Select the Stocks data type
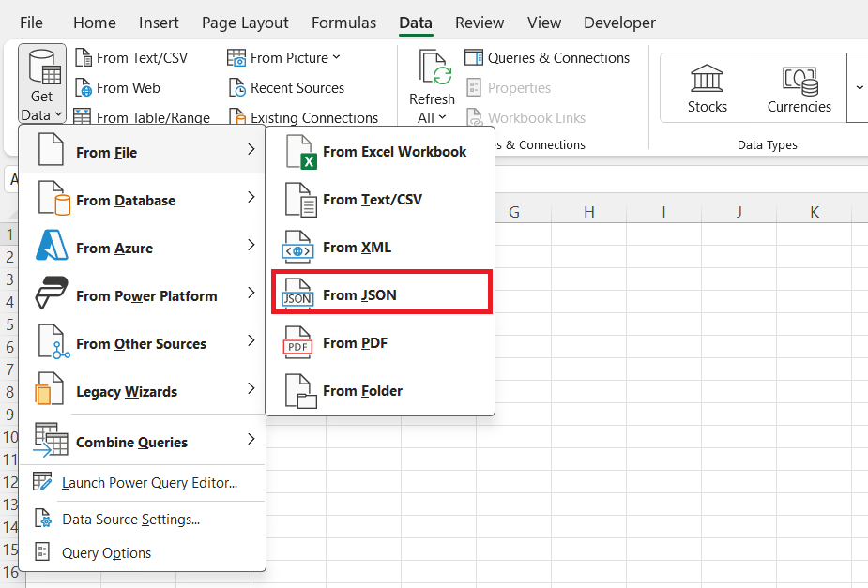 707,88
